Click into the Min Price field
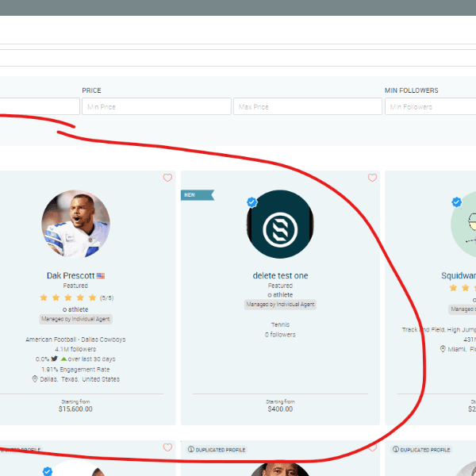The height and width of the screenshot is (476, 476). coord(156,106)
